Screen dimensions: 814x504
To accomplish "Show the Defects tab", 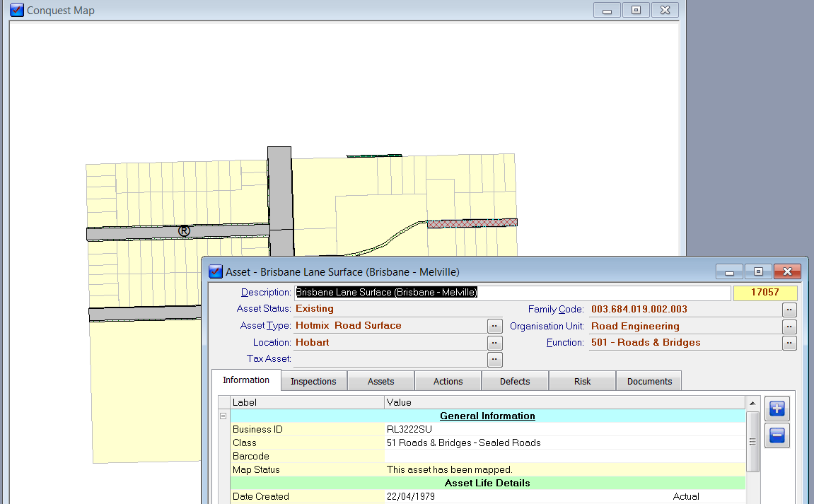I will point(515,382).
